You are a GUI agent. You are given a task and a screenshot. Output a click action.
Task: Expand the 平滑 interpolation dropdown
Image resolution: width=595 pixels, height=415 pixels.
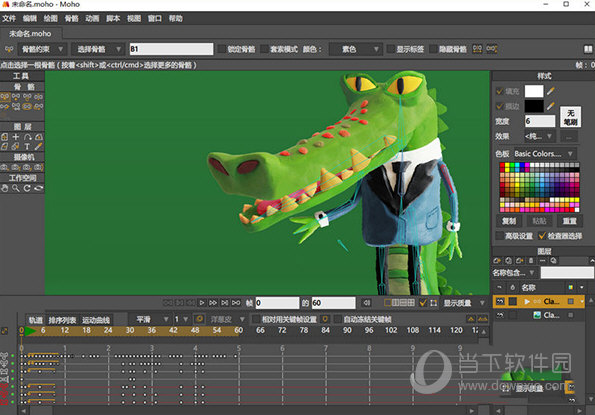149,319
